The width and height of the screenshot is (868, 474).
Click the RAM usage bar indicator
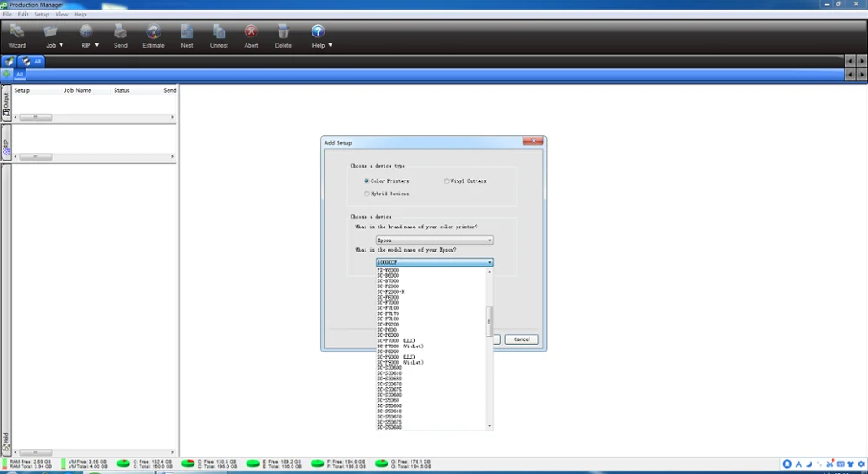tap(5, 464)
